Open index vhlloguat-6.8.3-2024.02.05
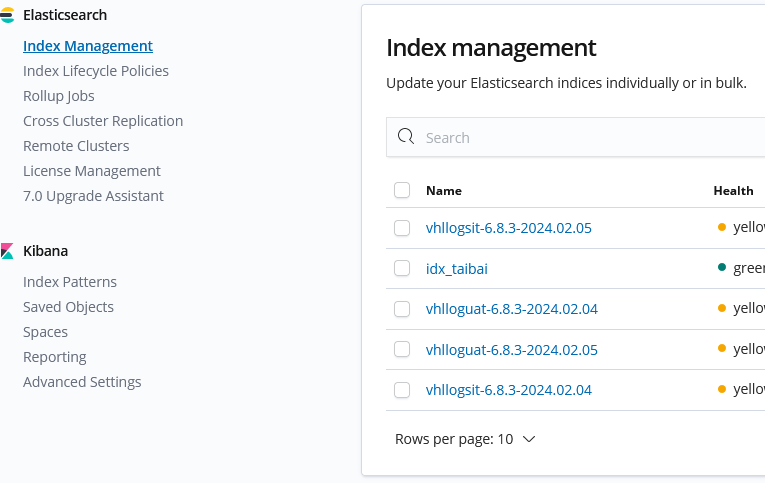This screenshot has height=483, width=765. point(511,350)
